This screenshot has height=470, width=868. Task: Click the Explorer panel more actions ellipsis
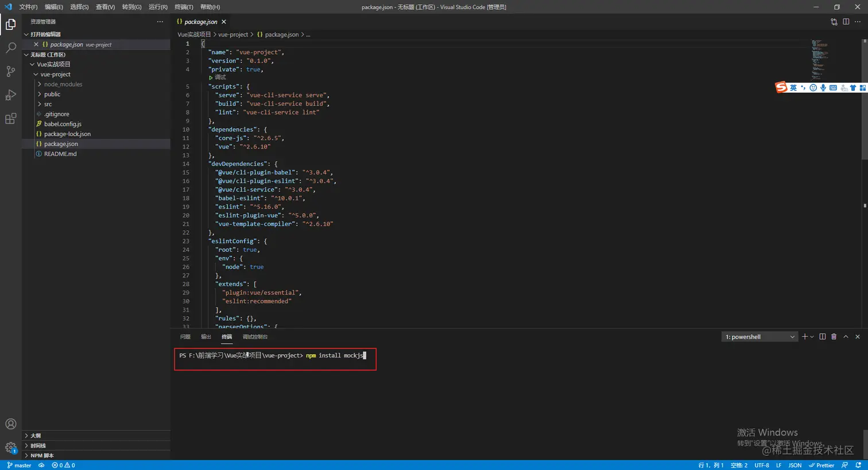point(160,22)
